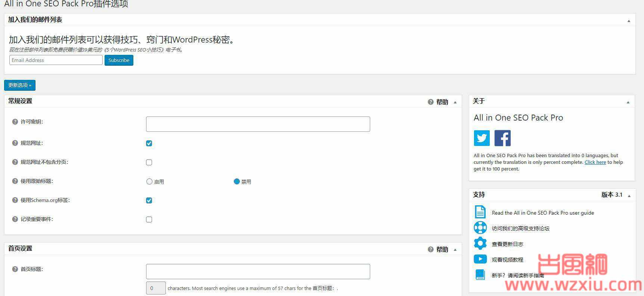Focus the Email Address field

56,60
